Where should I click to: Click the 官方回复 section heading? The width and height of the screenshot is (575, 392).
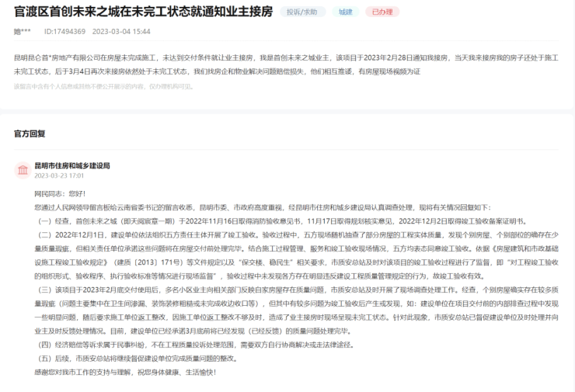[x=30, y=134]
